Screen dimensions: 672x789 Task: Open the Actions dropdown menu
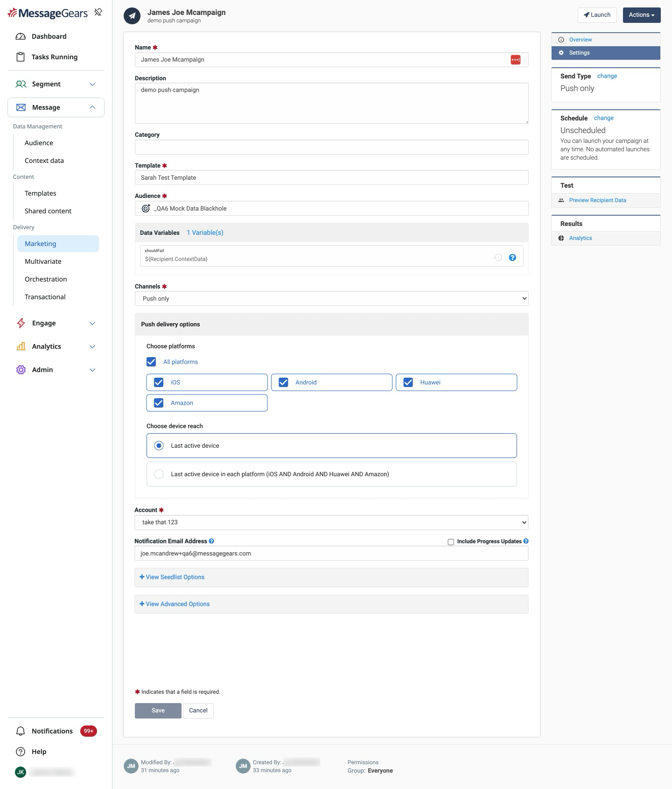[x=642, y=15]
